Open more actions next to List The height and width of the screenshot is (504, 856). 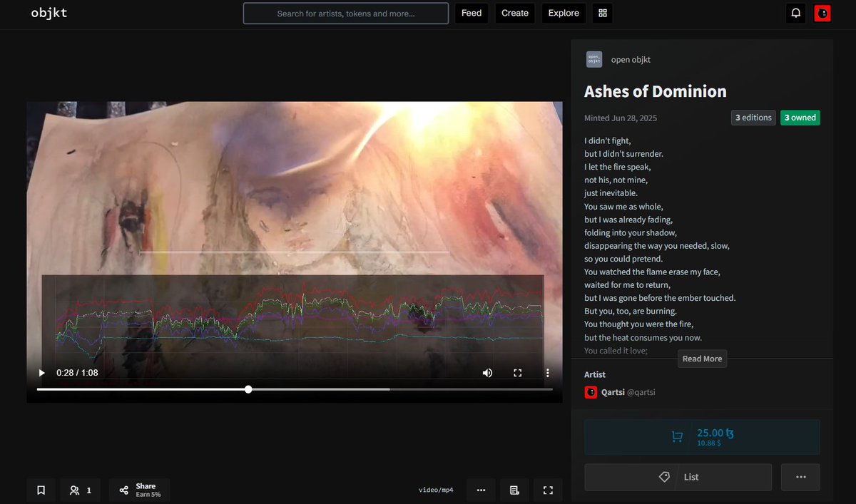pos(800,477)
